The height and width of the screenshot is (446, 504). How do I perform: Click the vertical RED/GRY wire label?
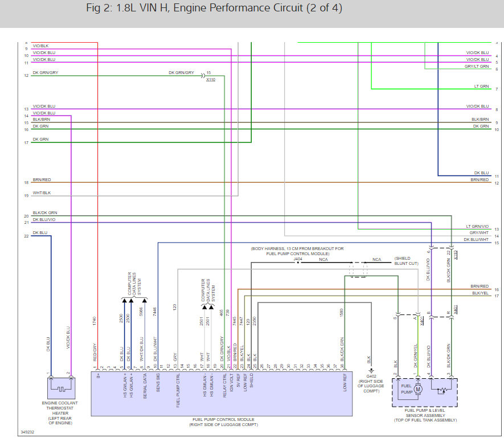point(95,352)
